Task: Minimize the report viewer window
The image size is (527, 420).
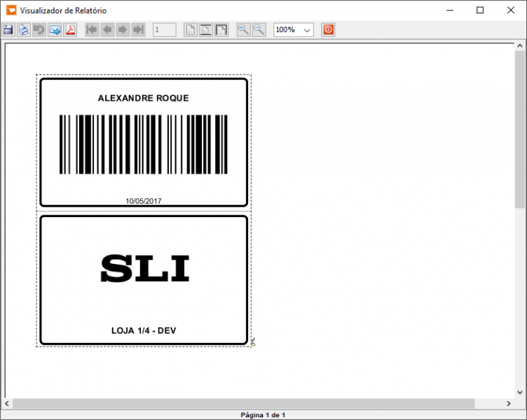Action: (450, 10)
